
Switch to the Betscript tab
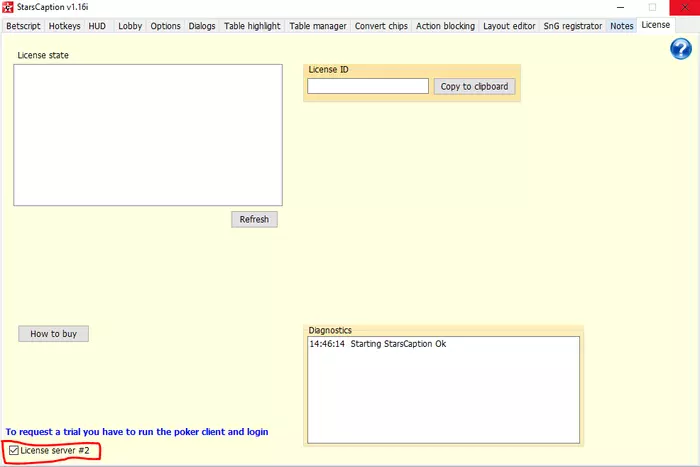(x=23, y=26)
